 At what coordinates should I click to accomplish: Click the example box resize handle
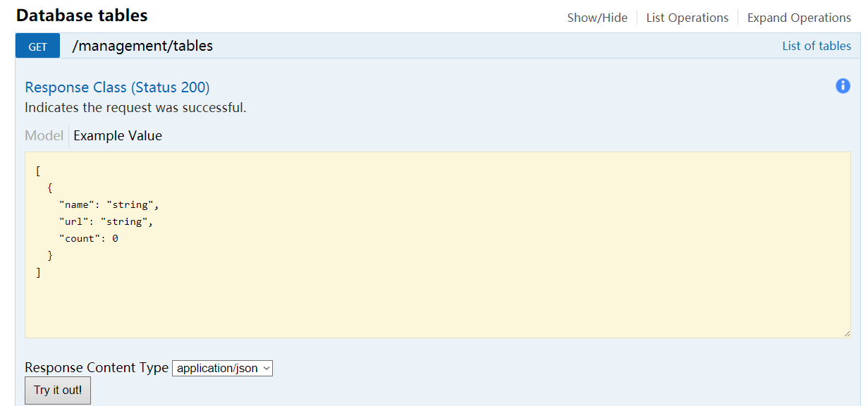pyautogui.click(x=846, y=333)
